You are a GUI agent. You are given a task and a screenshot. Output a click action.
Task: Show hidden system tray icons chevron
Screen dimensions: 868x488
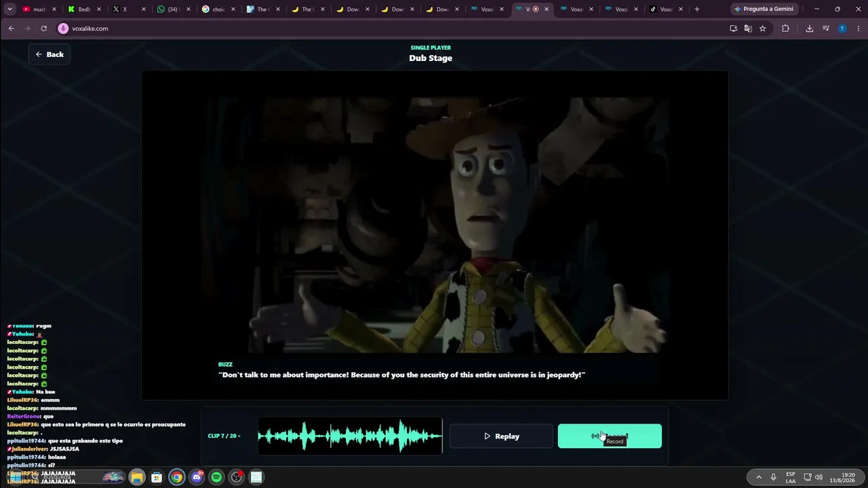coord(759,477)
